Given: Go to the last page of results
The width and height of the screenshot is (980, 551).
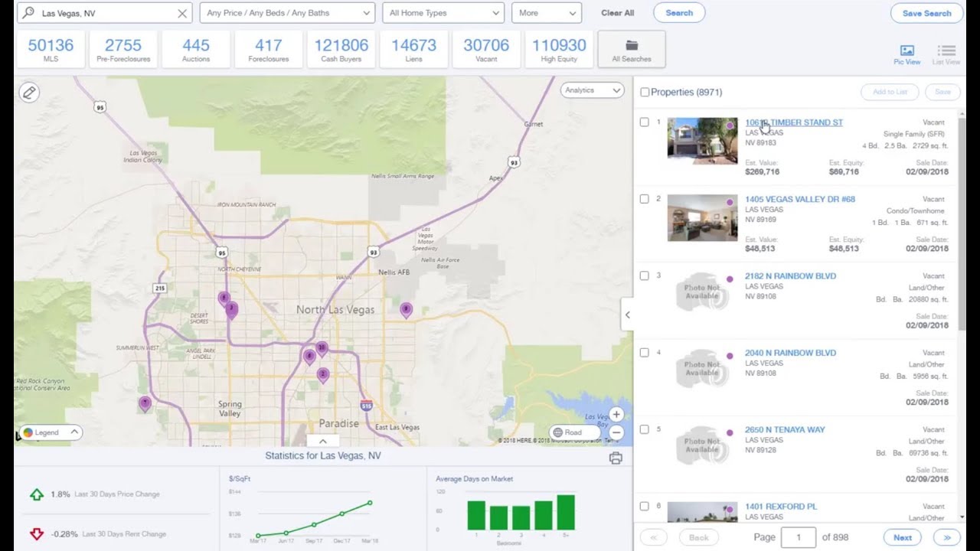Looking at the screenshot, I should (946, 537).
